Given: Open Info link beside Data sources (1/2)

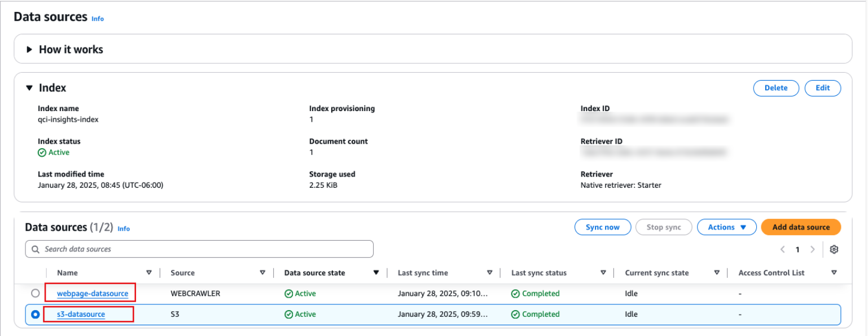Looking at the screenshot, I should [x=124, y=229].
